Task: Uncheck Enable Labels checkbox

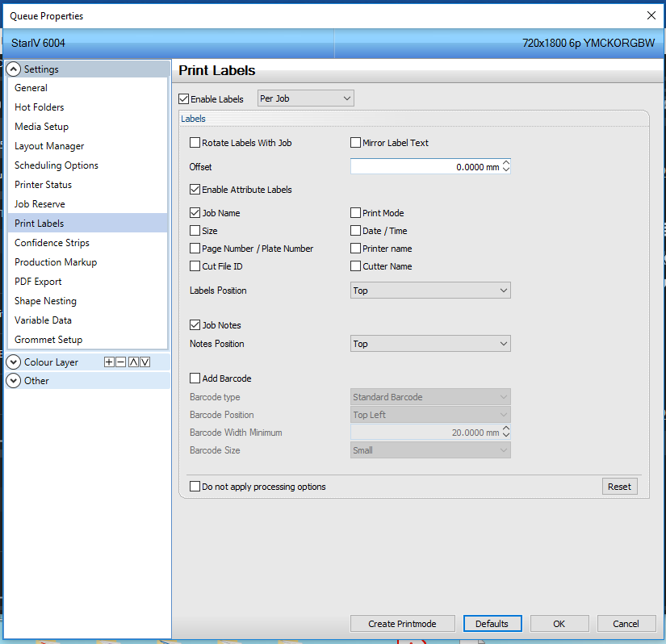Action: [184, 99]
